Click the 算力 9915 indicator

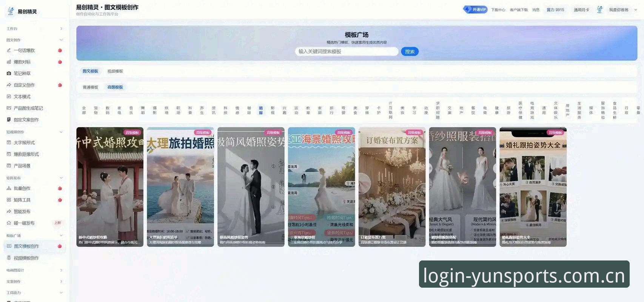point(555,10)
